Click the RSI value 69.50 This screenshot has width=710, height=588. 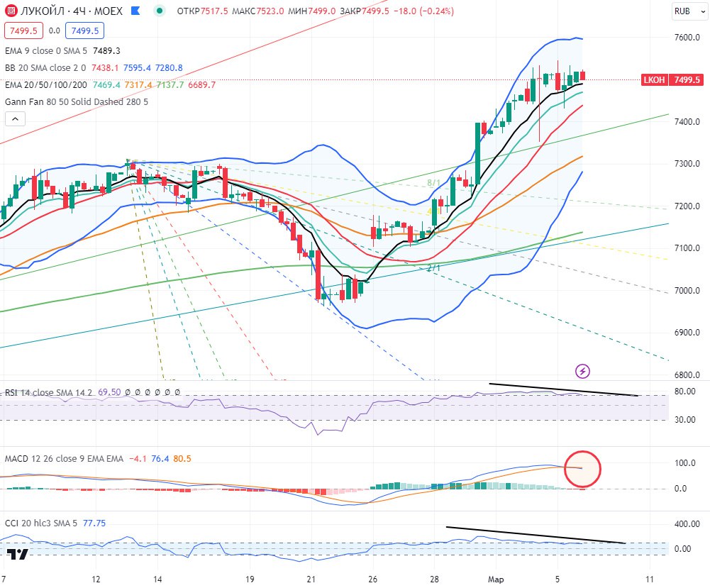coord(109,392)
